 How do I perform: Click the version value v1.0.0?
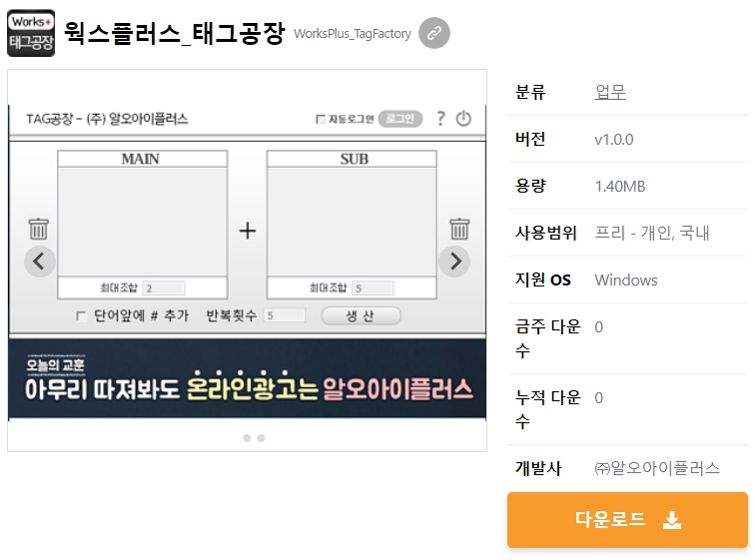[x=614, y=140]
